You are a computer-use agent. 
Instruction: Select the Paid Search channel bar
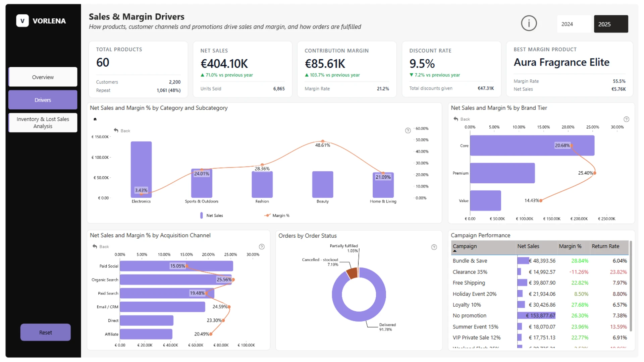click(167, 293)
